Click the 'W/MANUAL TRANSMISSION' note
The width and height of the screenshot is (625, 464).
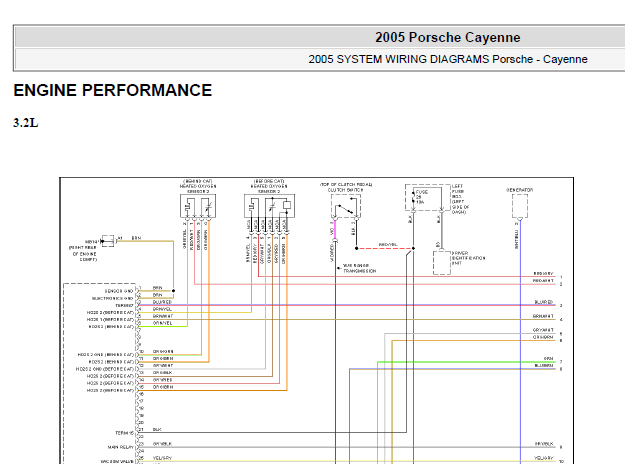(359, 268)
